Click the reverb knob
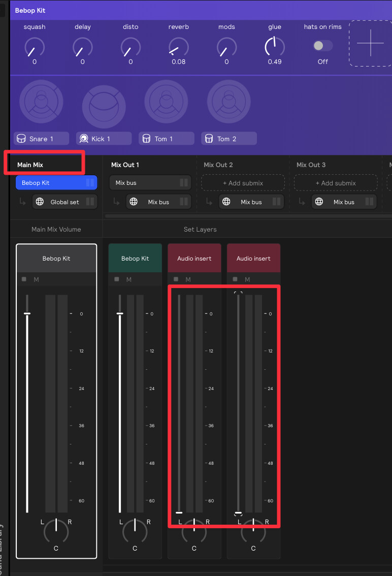Viewport: 392px width, 576px height. (x=178, y=47)
